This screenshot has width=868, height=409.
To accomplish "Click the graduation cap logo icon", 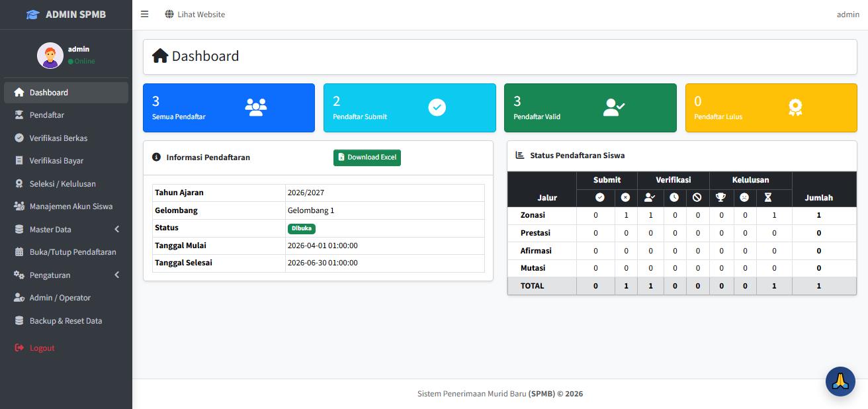I will [33, 15].
